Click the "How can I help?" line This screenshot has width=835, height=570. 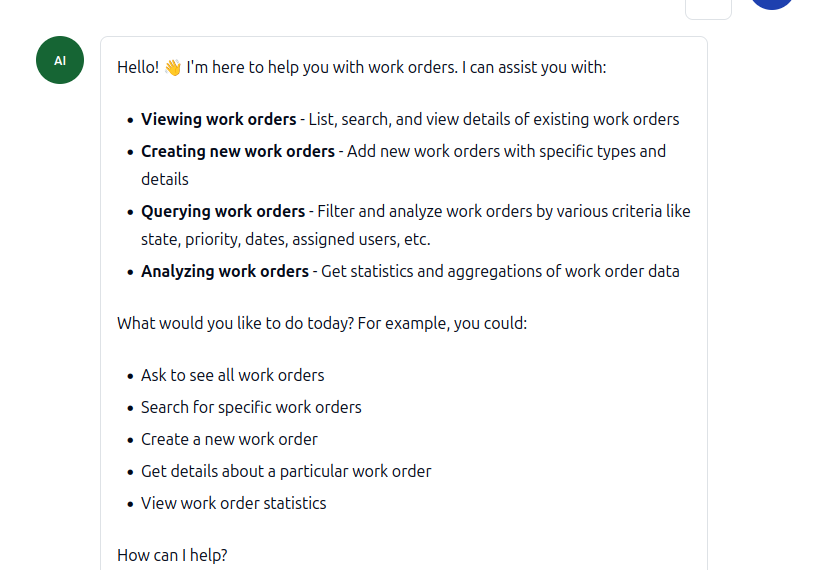(x=172, y=555)
